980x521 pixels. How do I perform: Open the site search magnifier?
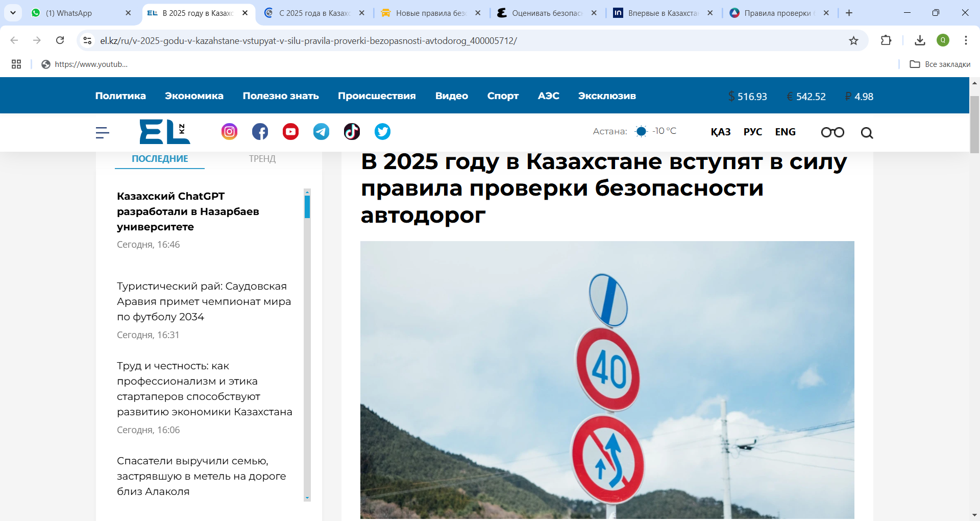tap(867, 133)
